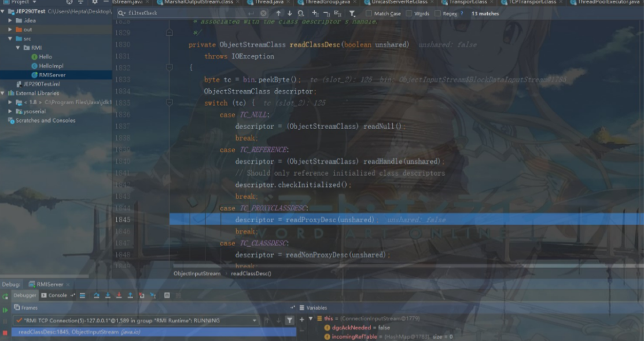This screenshot has width=644, height=341.
Task: Restore layout icon beside Console tab
Action: click(73, 295)
